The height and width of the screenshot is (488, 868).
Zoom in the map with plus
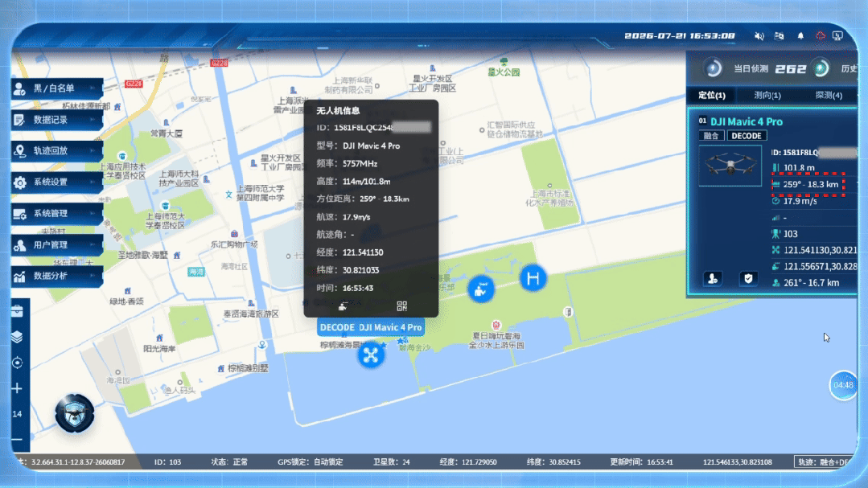tap(17, 388)
